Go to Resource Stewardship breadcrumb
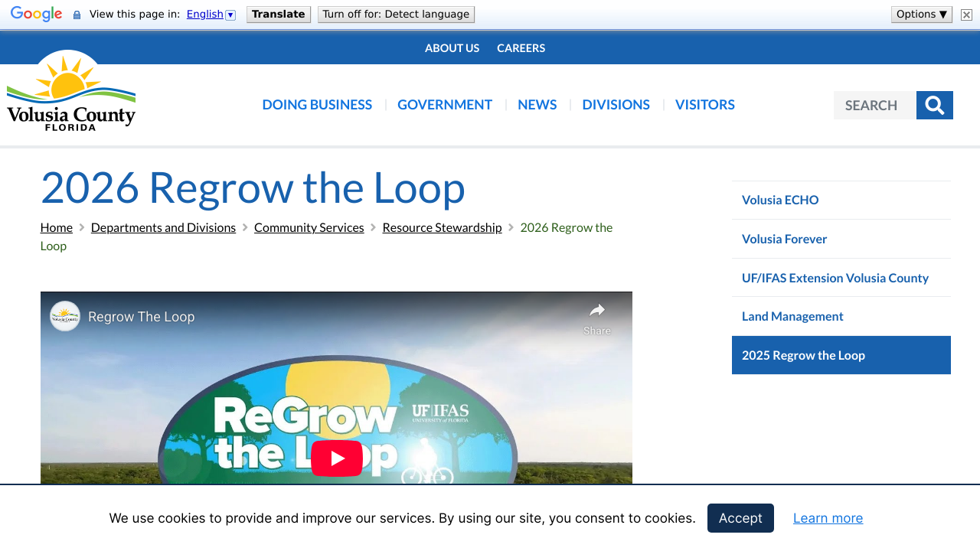 tap(442, 227)
